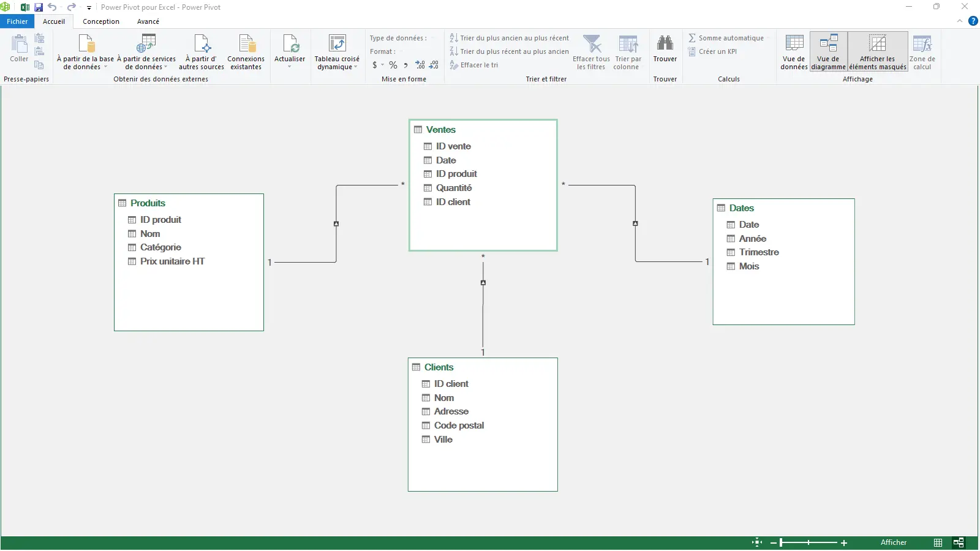Click zoom out minus in status bar
The width and height of the screenshot is (980, 551).
(773, 543)
